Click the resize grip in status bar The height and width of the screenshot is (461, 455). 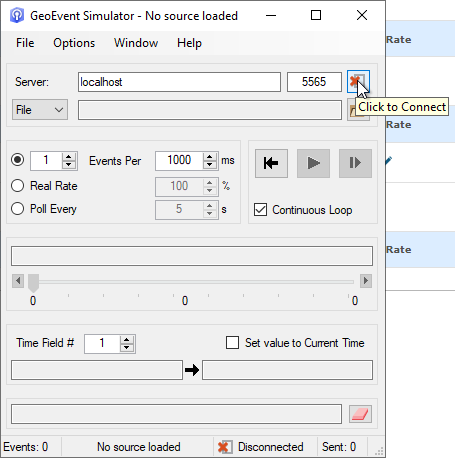[x=379, y=451]
